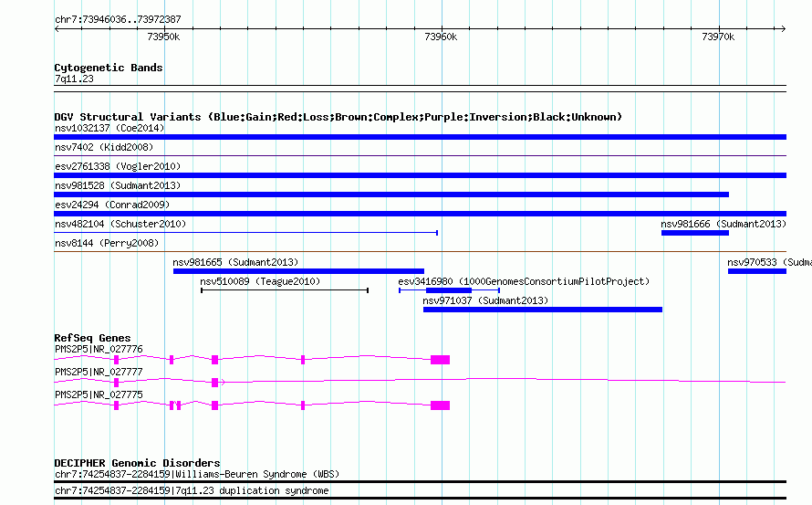Click label nsv981666 (Sudmant2013)
The width and height of the screenshot is (812, 505).
[724, 224]
